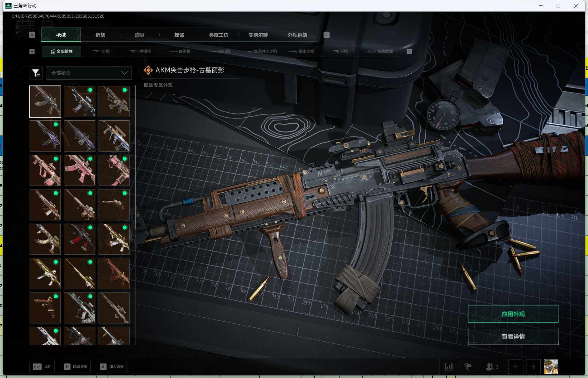
Task: Select the red and black weapon skin thumbnail
Action: click(79, 239)
